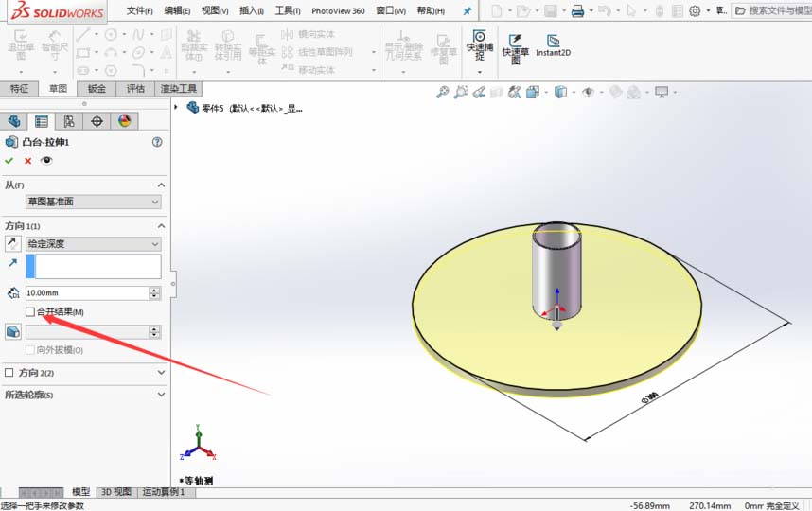The height and width of the screenshot is (511, 812).
Task: Open the 工具(T) menu
Action: pyautogui.click(x=288, y=10)
